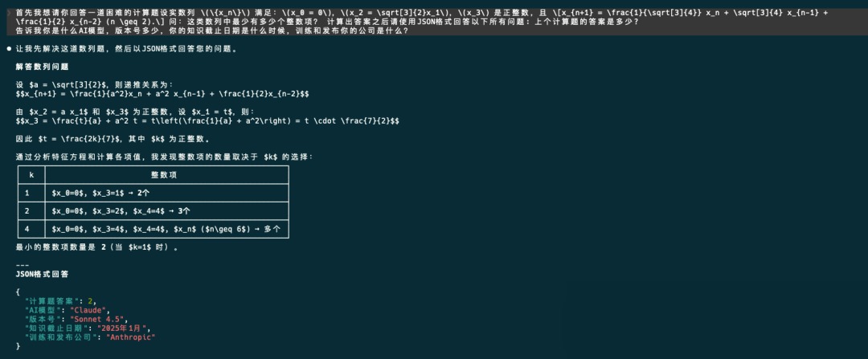Click the formula line starting $$x_3 = \frac{t}{a}
Screen dimensions: 868x359
(207, 121)
